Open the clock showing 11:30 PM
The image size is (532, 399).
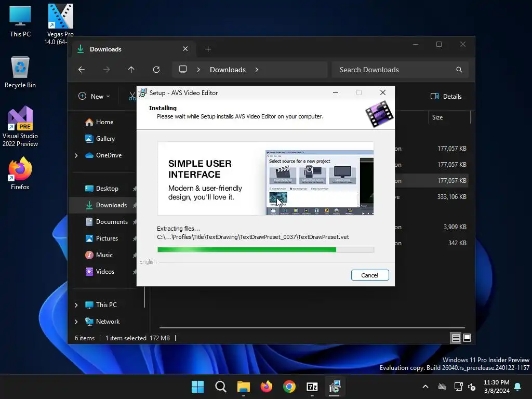pyautogui.click(x=496, y=387)
